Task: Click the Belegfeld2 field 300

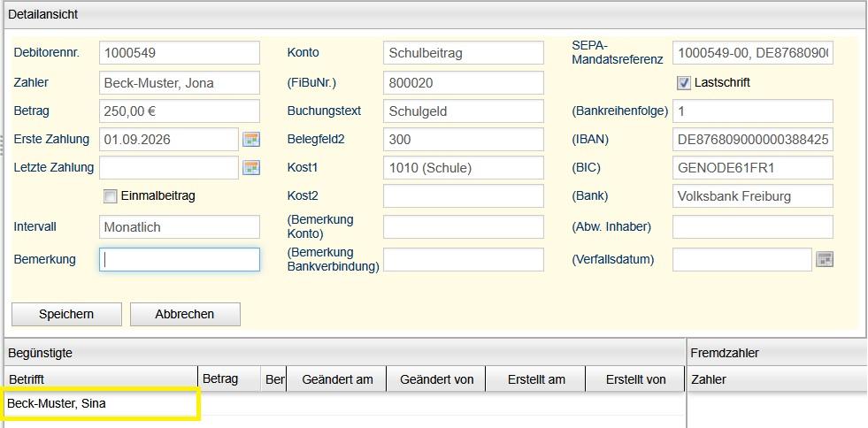Action: [x=464, y=140]
